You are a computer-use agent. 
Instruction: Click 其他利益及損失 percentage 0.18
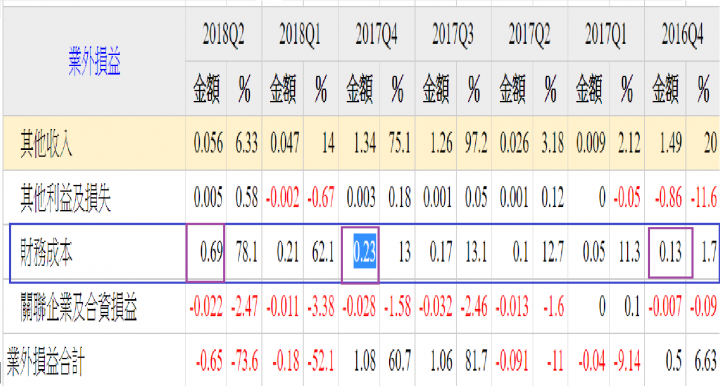399,198
